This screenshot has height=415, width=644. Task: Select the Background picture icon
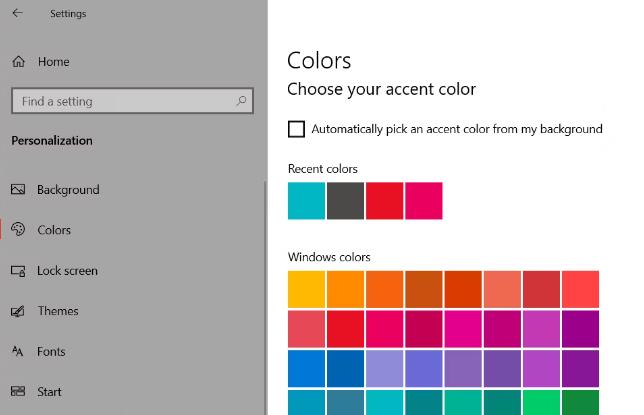[x=18, y=189]
